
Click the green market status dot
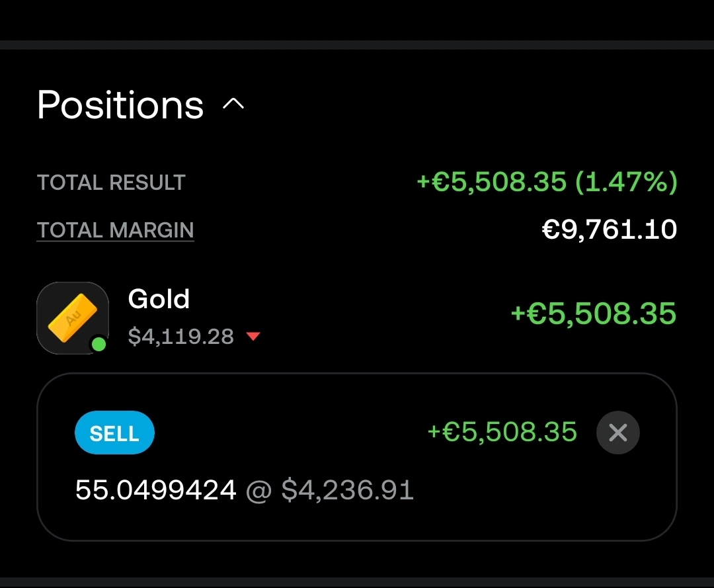click(99, 344)
